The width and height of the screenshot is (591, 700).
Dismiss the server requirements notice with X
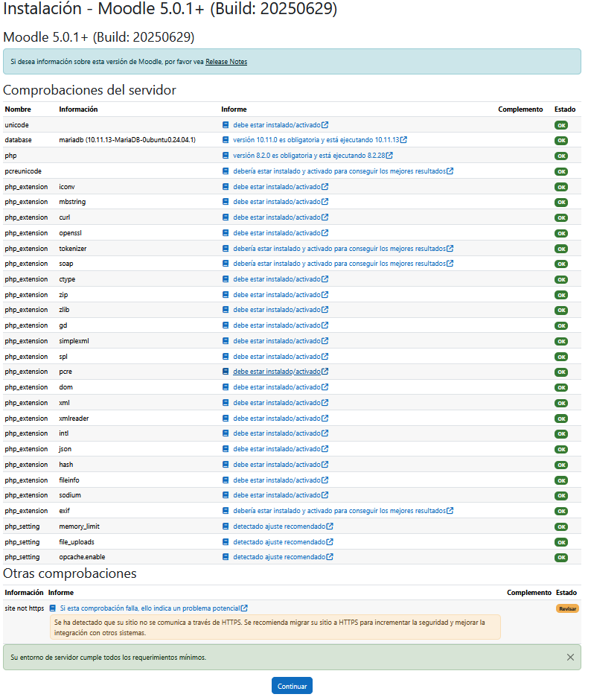570,657
